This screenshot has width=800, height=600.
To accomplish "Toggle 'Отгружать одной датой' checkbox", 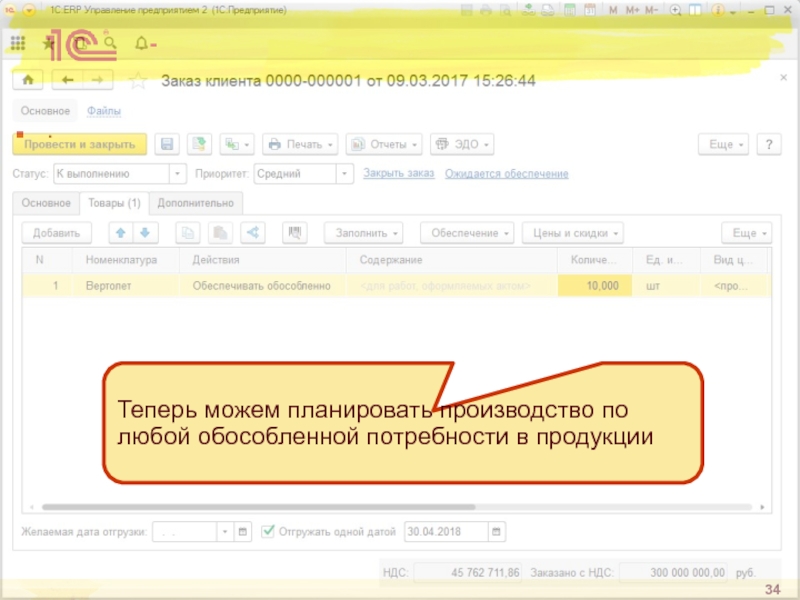I will tap(269, 531).
